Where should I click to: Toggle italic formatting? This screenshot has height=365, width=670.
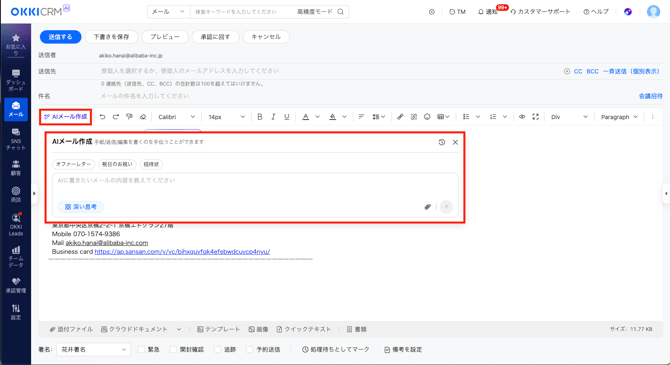pos(273,117)
